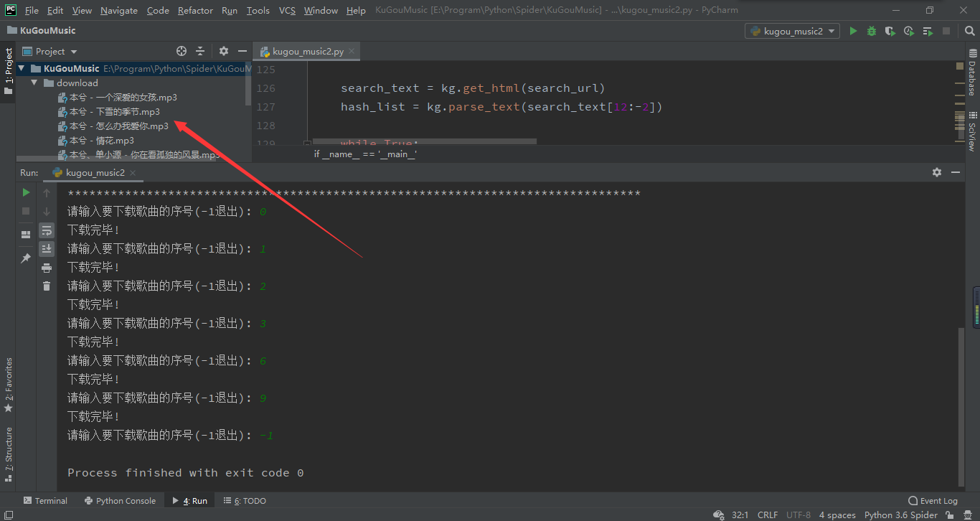Open Run panel settings gear

click(936, 172)
